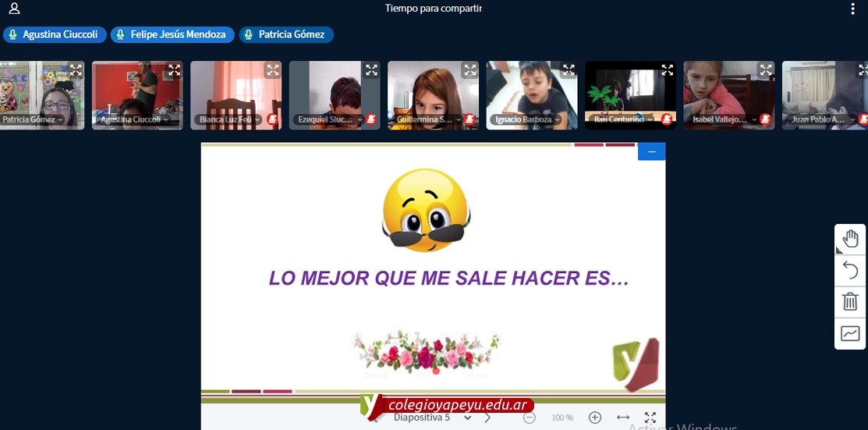Hide presentation using the blue minimize button
Viewport: 868px width, 430px height.
pos(651,151)
